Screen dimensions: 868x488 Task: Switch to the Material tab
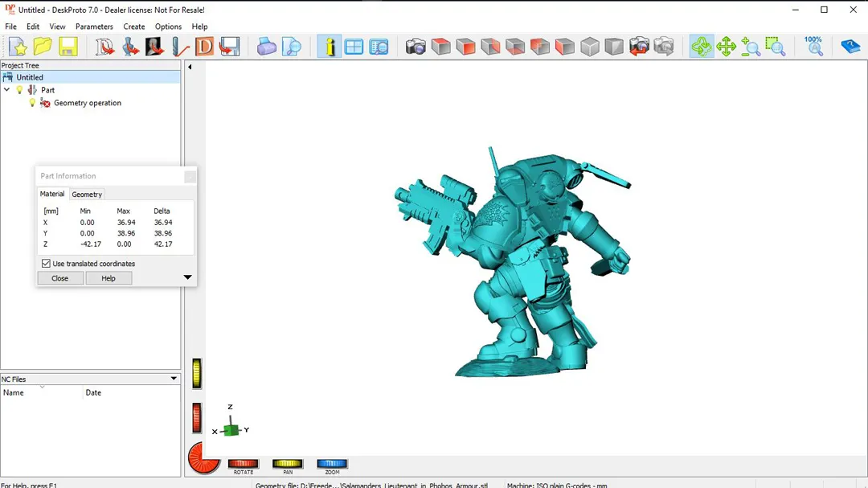coord(52,194)
